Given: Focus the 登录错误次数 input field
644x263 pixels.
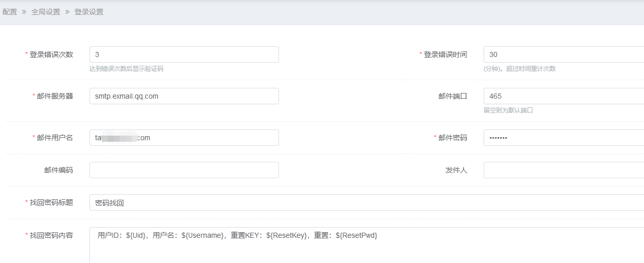Looking at the screenshot, I should tap(184, 54).
